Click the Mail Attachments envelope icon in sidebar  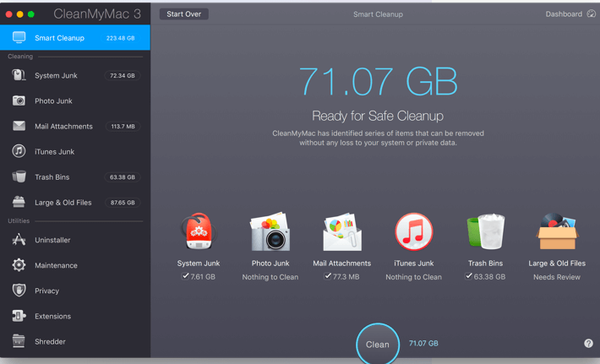click(19, 126)
